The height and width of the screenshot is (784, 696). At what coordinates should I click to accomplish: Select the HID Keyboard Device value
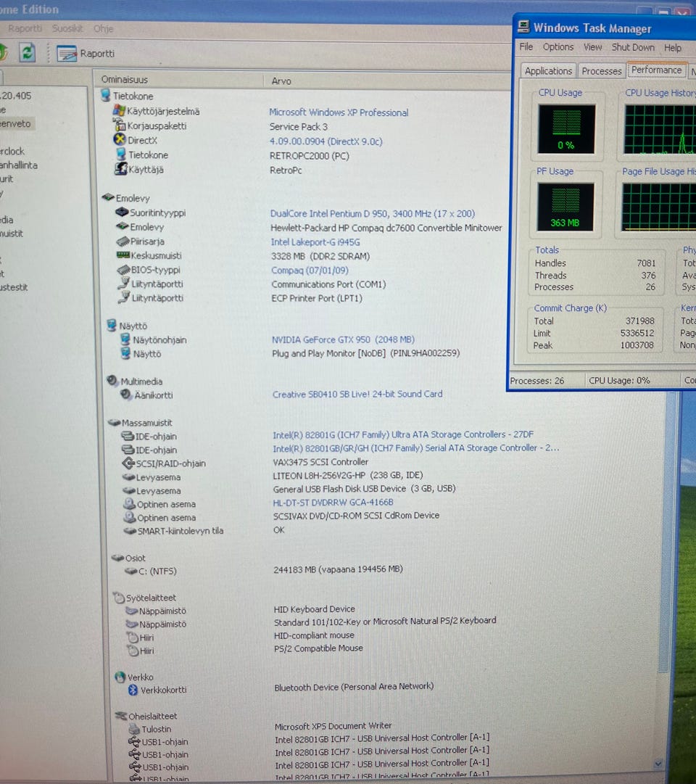point(315,609)
